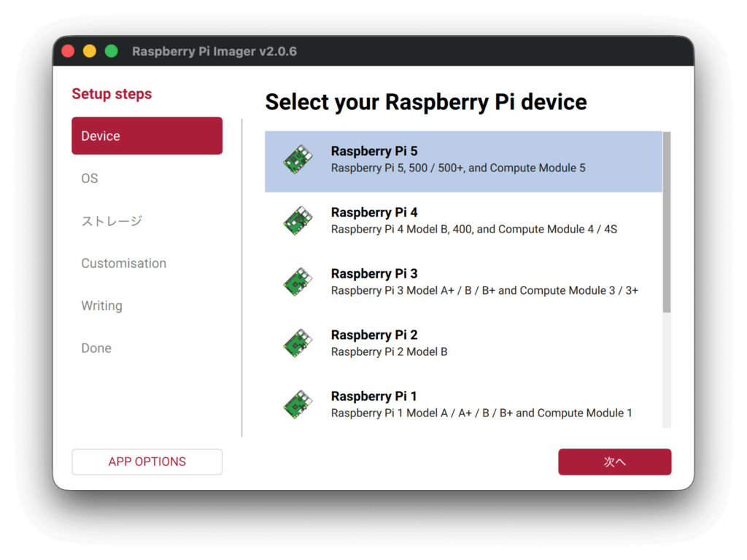Jump to the Writing step

[x=101, y=306]
